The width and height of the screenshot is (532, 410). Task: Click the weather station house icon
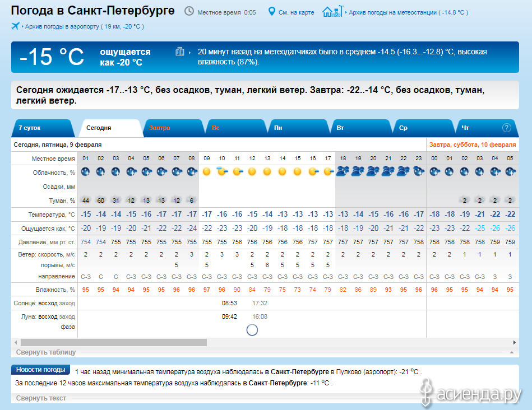tap(333, 11)
